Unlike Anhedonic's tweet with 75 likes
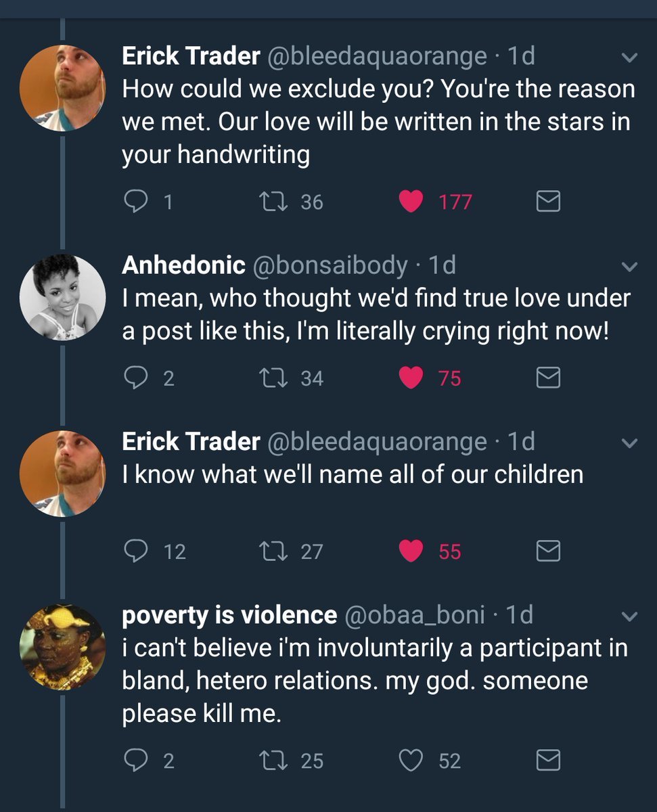Image resolution: width=657 pixels, height=812 pixels. (x=411, y=378)
